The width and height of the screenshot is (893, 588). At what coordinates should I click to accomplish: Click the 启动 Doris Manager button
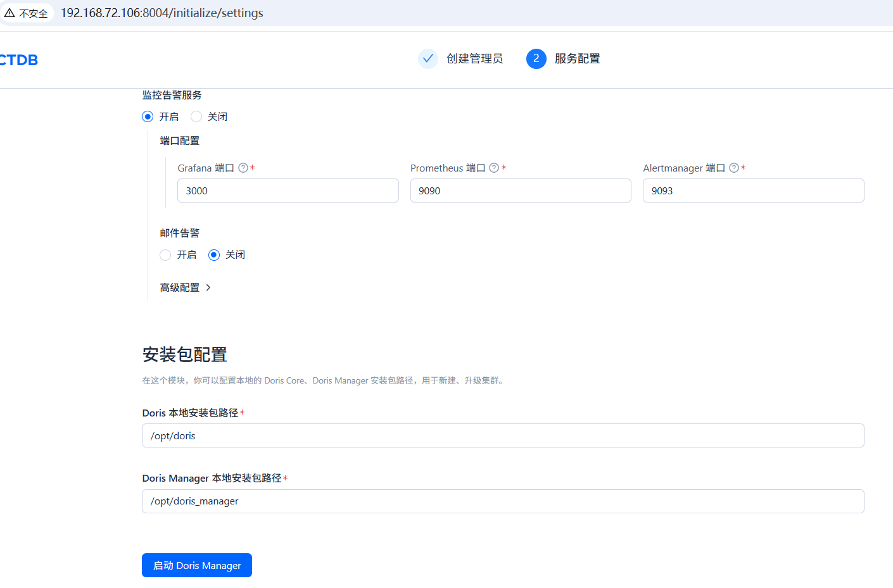click(x=197, y=565)
